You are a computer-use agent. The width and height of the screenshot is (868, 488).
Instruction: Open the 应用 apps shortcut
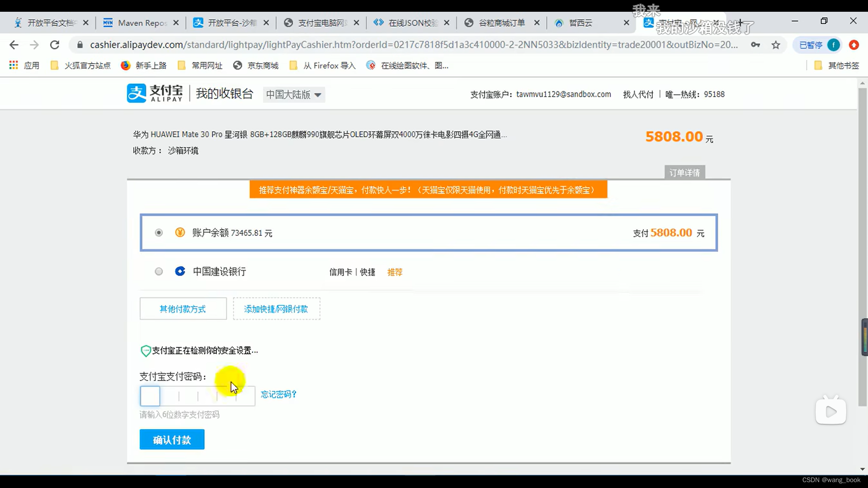(24, 66)
